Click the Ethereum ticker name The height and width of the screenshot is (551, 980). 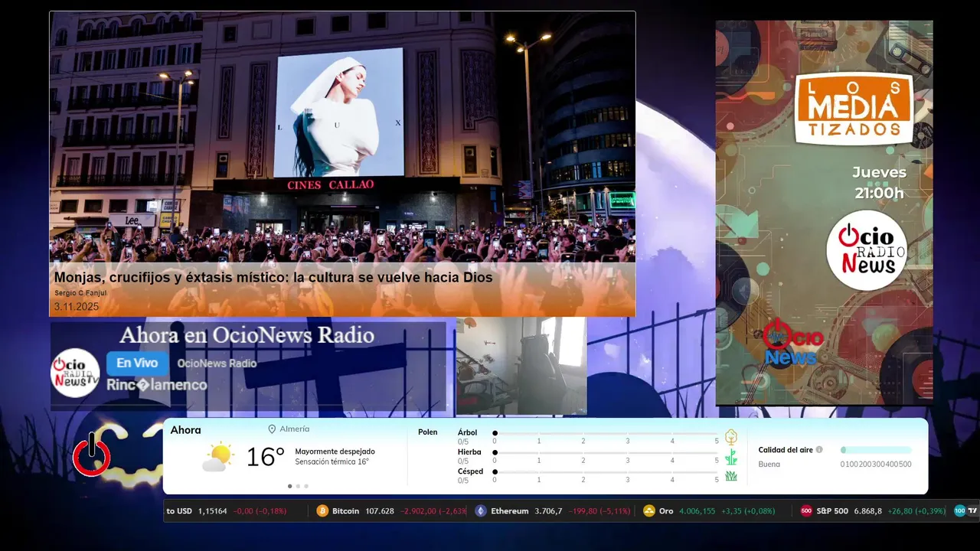[x=510, y=510]
